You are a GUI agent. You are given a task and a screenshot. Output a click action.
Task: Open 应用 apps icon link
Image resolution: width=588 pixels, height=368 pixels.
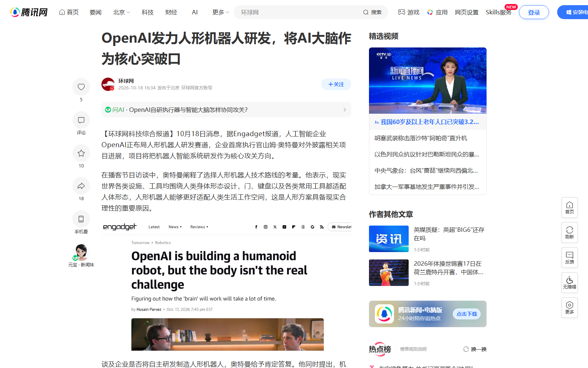(437, 12)
